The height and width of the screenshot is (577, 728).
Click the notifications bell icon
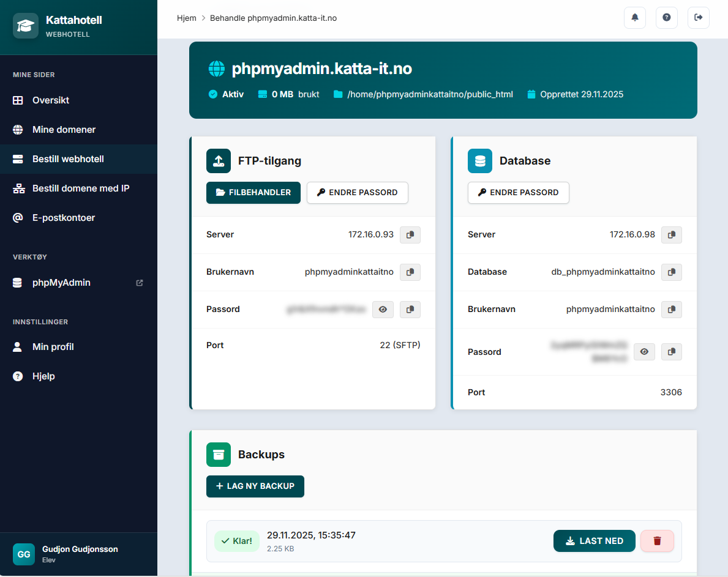[635, 18]
